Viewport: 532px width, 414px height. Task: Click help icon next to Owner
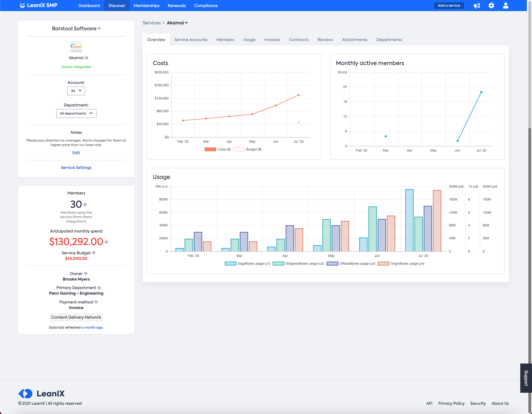[x=86, y=274]
